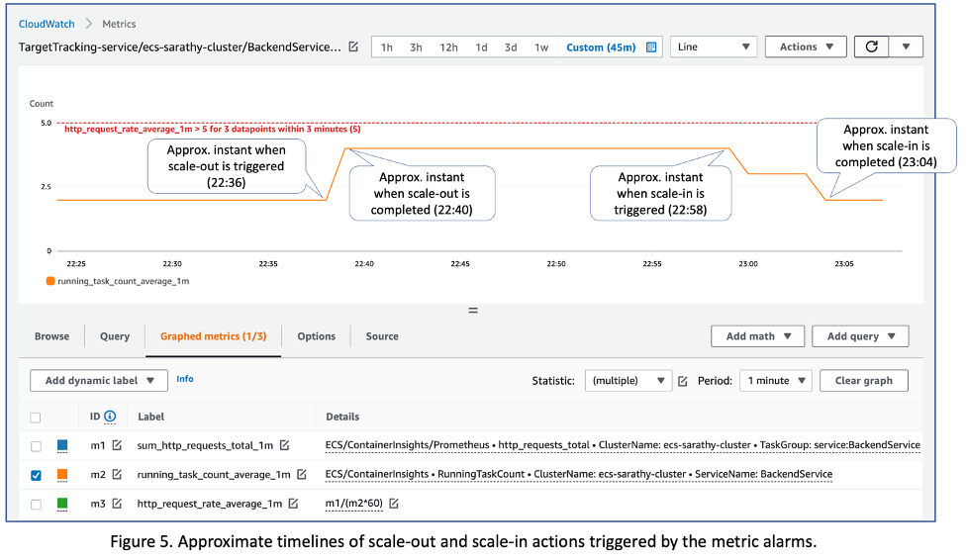Open the Period 1 minute dropdown
Screen dimensions: 967x560
776,381
